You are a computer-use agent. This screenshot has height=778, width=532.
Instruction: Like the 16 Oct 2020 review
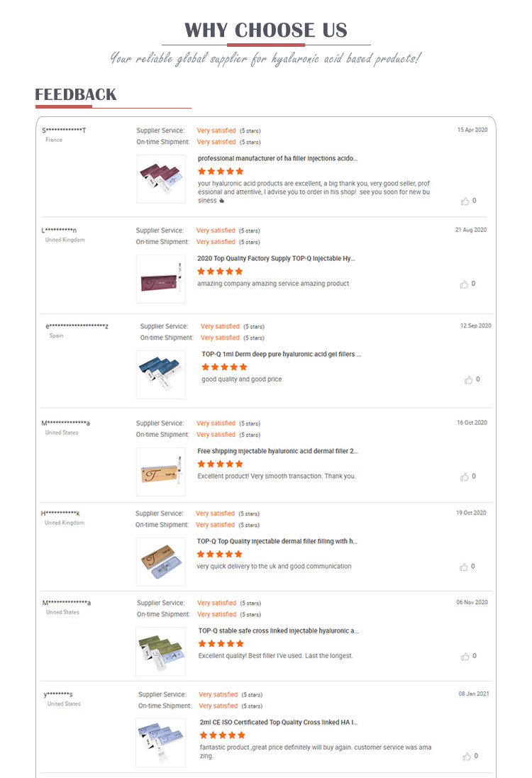(x=465, y=477)
